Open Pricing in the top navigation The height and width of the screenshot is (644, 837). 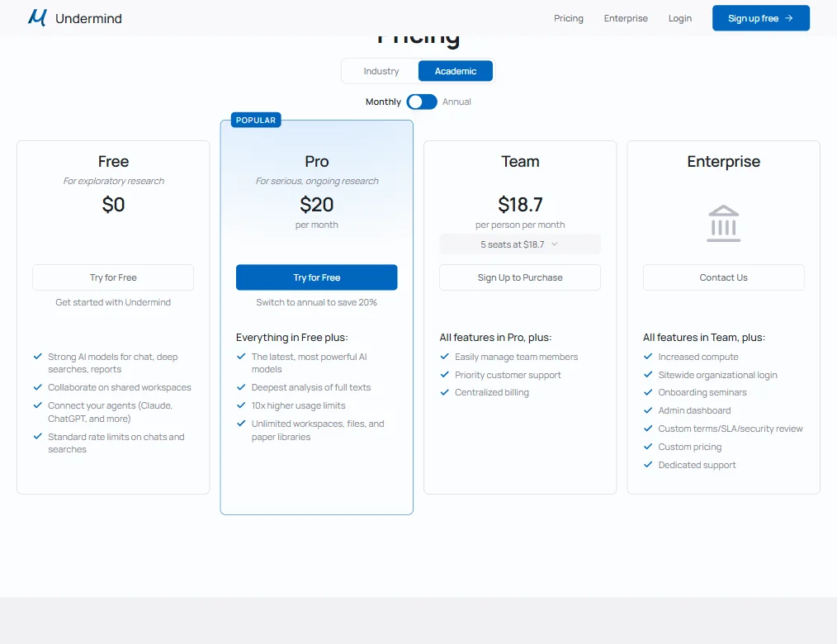pyautogui.click(x=569, y=18)
